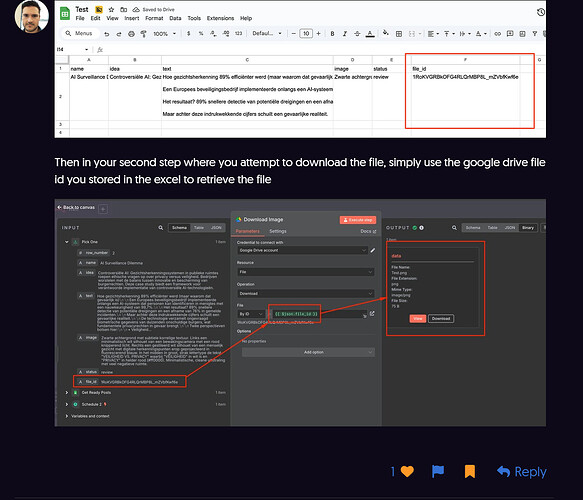583x500 pixels.
Task: Click the italic formatting icon in Sheets toolbar
Action: 345,34
